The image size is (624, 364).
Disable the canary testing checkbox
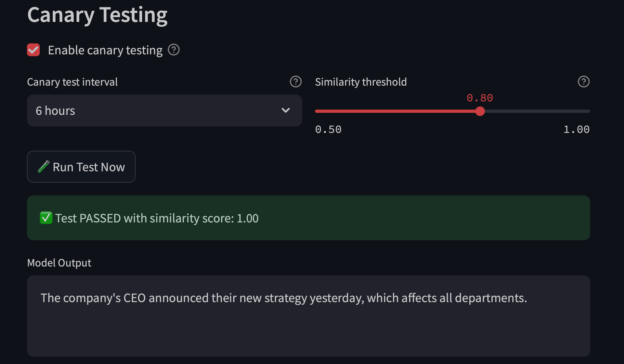pyautogui.click(x=33, y=50)
